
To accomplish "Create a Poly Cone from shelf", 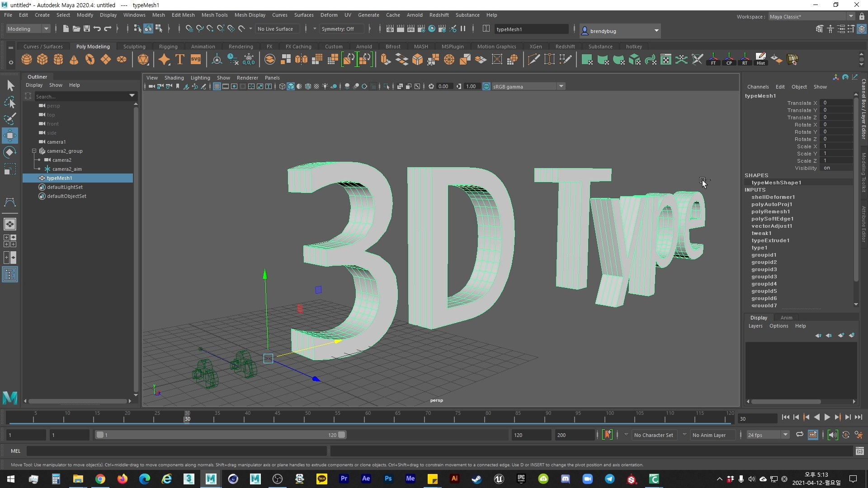I will coord(74,60).
